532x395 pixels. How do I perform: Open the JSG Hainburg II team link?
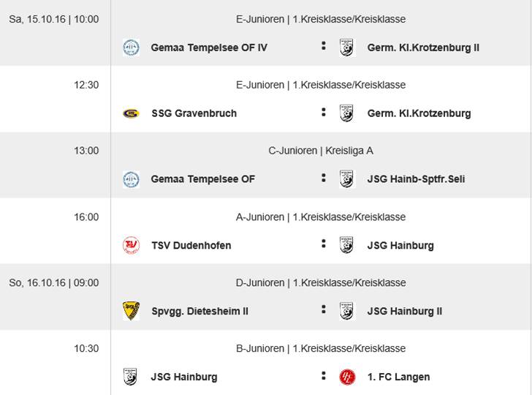[x=404, y=311]
